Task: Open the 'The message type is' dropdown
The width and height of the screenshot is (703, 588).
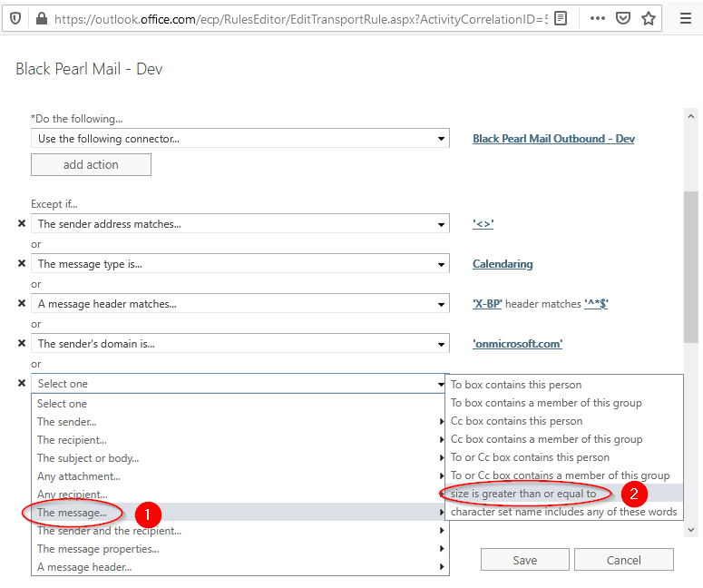Action: [441, 264]
